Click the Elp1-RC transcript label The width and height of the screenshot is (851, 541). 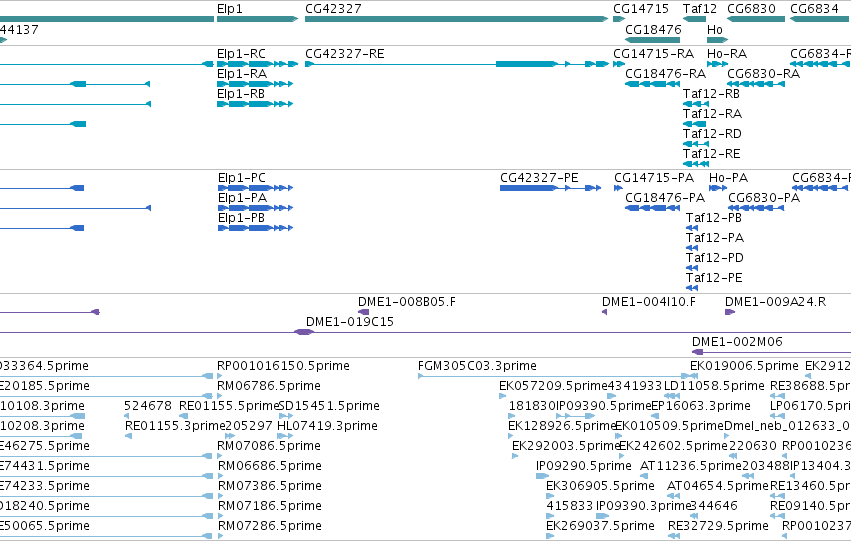click(x=242, y=54)
